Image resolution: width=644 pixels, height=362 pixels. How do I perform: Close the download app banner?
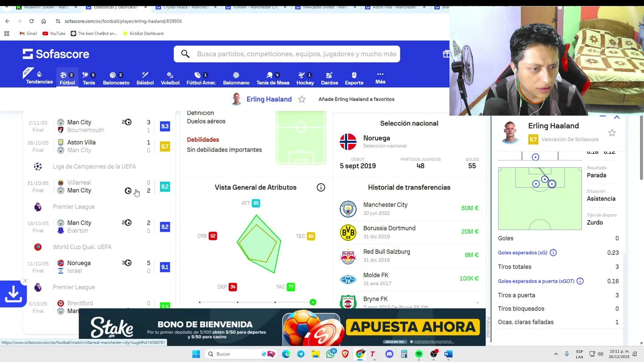click(25, 281)
